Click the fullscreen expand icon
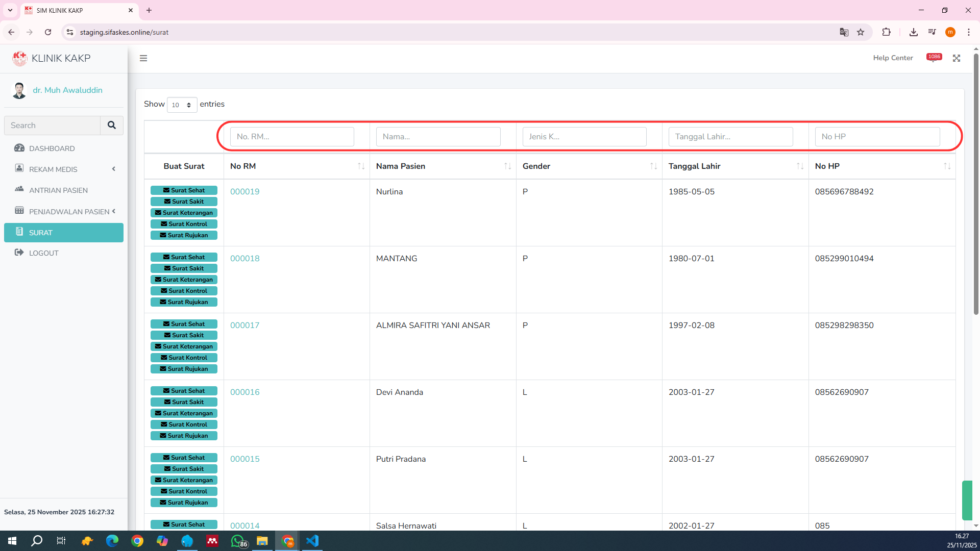The image size is (980, 551). coord(957,58)
